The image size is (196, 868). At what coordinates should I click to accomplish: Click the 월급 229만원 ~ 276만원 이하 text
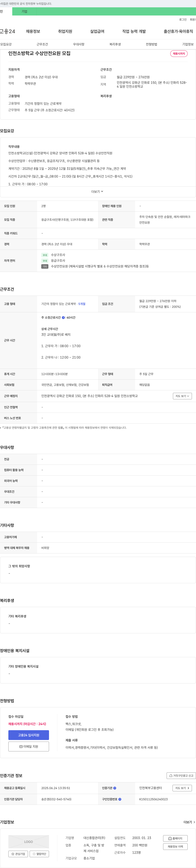pos(158,301)
